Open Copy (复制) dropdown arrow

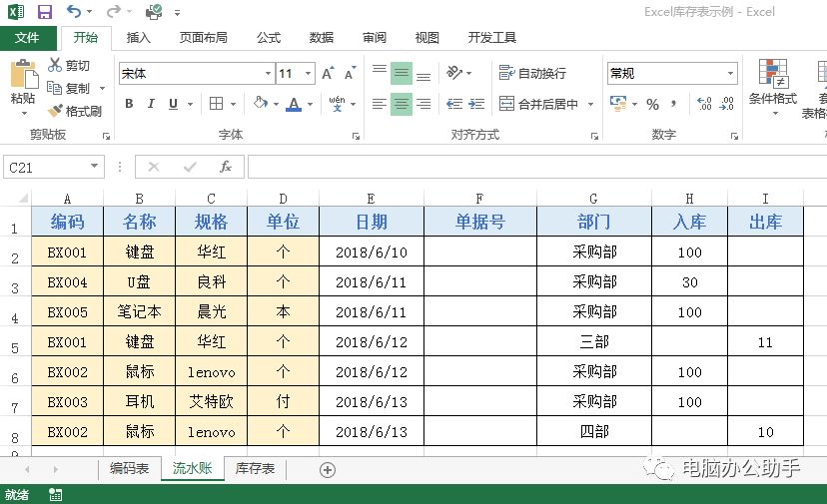102,88
